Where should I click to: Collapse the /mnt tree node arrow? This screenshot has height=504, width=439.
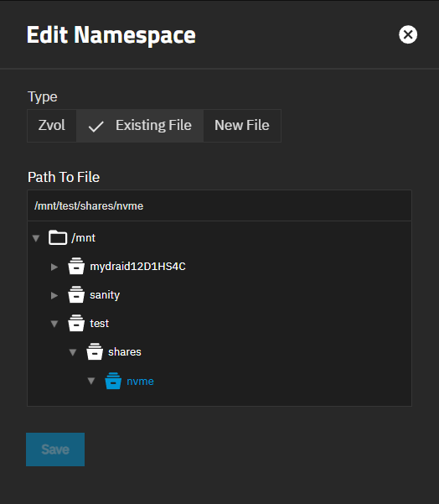(x=36, y=238)
